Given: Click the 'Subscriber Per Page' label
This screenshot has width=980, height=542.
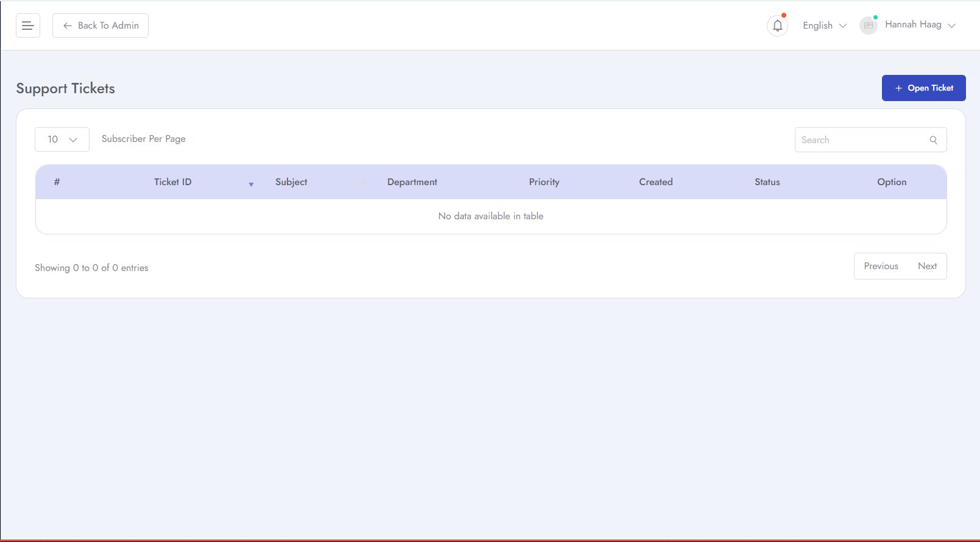Looking at the screenshot, I should point(144,139).
